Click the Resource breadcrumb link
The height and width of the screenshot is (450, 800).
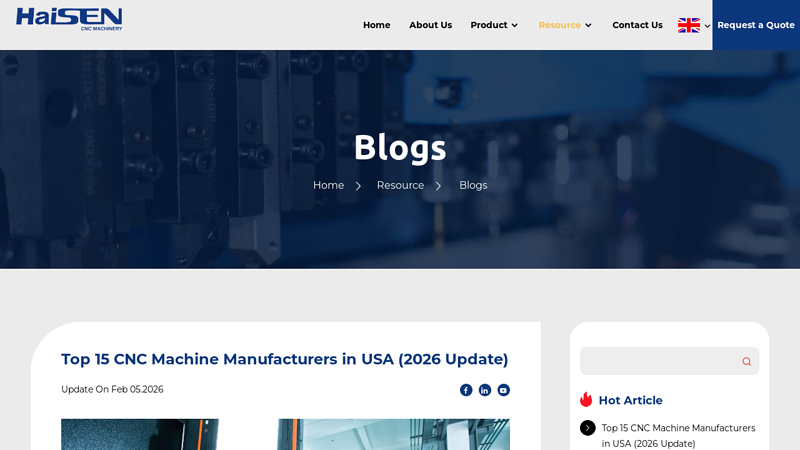[400, 185]
